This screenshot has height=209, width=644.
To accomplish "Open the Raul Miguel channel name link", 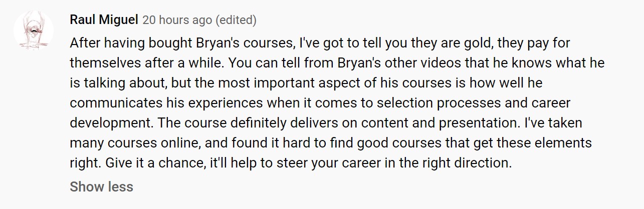I will pos(104,20).
